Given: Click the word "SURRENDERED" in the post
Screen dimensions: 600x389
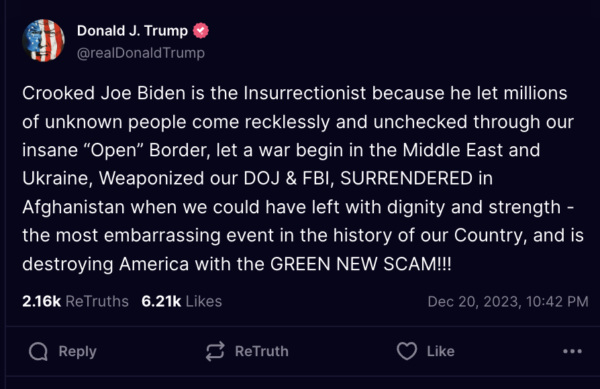Looking at the screenshot, I should [406, 178].
